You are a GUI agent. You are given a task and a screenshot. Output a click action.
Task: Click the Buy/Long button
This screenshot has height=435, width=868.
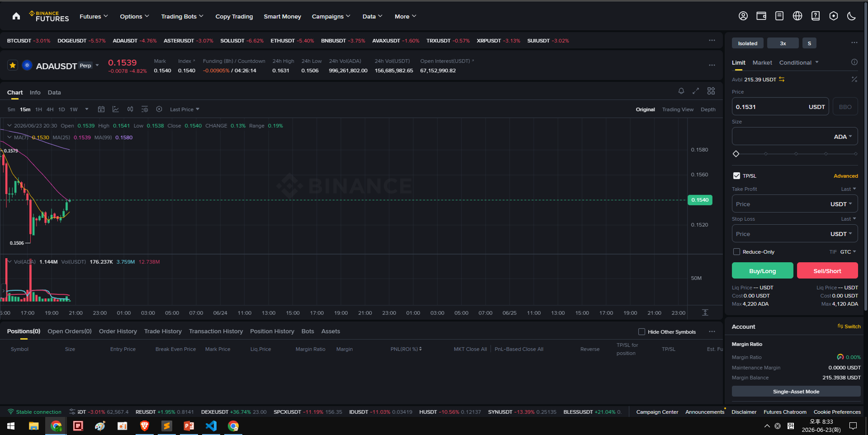[x=762, y=271]
